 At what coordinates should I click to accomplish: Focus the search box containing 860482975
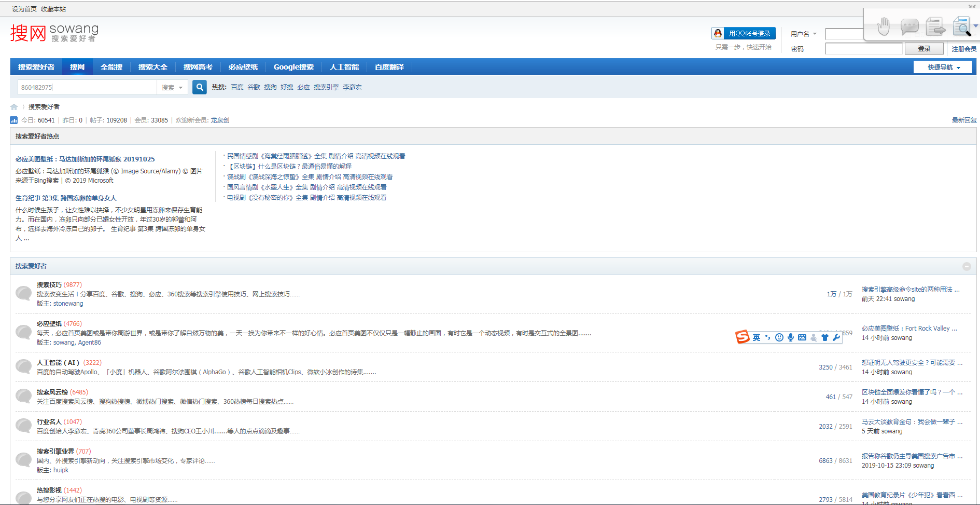coord(87,87)
